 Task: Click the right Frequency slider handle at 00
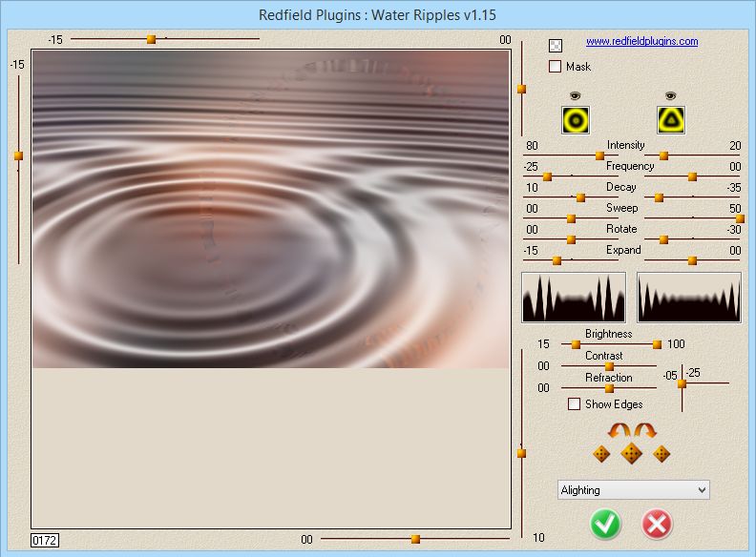pos(692,176)
